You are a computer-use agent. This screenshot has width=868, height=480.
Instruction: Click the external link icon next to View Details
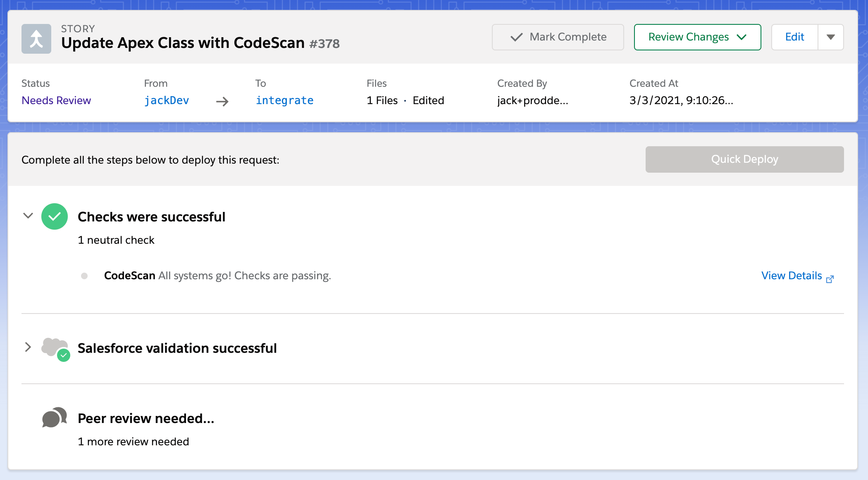830,279
